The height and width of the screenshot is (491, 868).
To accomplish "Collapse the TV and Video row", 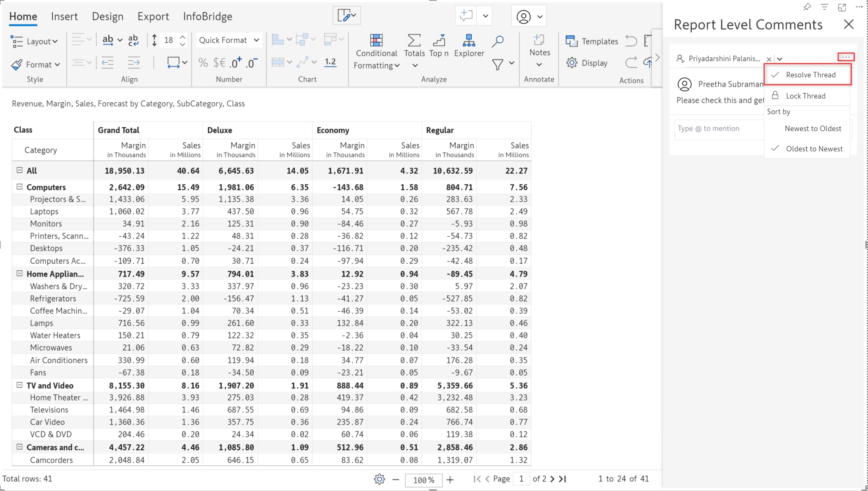I will pos(19,385).
